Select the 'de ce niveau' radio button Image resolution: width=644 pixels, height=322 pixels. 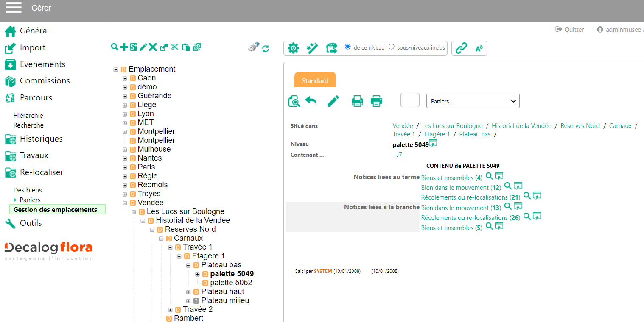click(x=348, y=47)
